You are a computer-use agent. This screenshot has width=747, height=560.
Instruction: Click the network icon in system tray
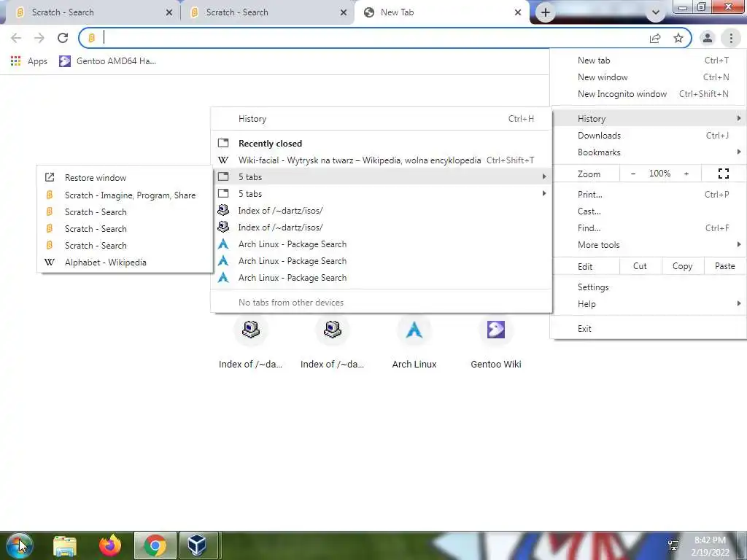[x=673, y=545]
